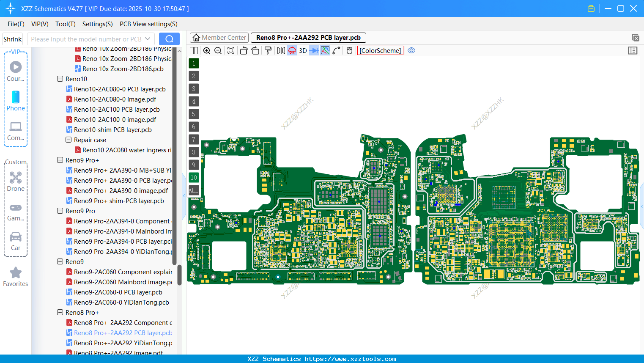Viewport: 644px width, 363px height.
Task: Toggle the eye visibility icon beside ColorScheme
Action: pyautogui.click(x=411, y=50)
